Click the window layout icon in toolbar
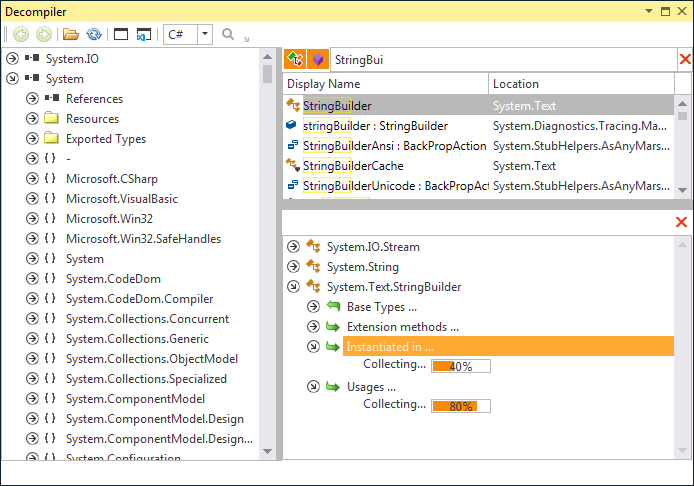Image resolution: width=694 pixels, height=486 pixels. [x=121, y=34]
